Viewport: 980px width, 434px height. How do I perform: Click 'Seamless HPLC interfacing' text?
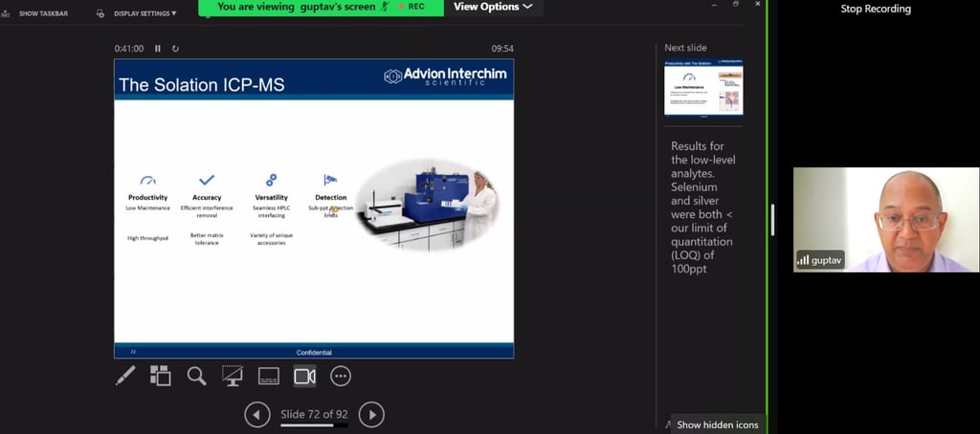coord(271,211)
